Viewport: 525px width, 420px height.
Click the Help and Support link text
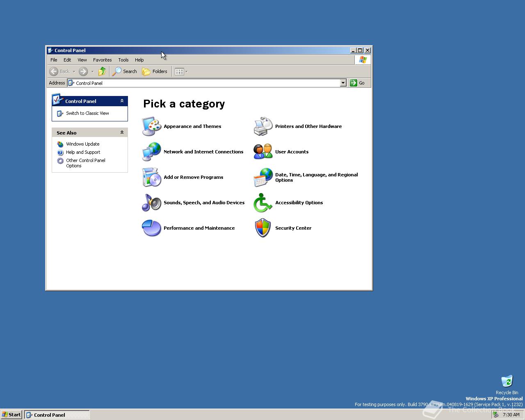[x=83, y=152]
